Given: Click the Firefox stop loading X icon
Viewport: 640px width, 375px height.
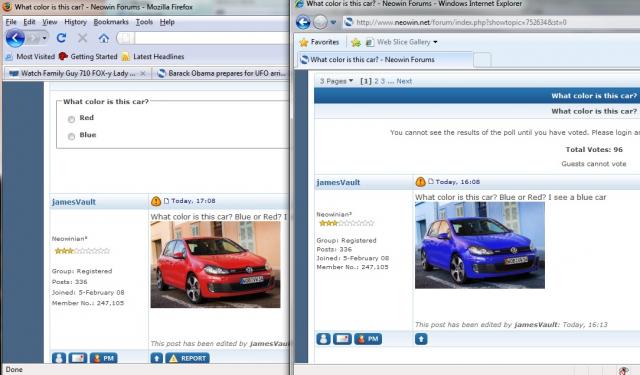Looking at the screenshot, I should [x=82, y=38].
